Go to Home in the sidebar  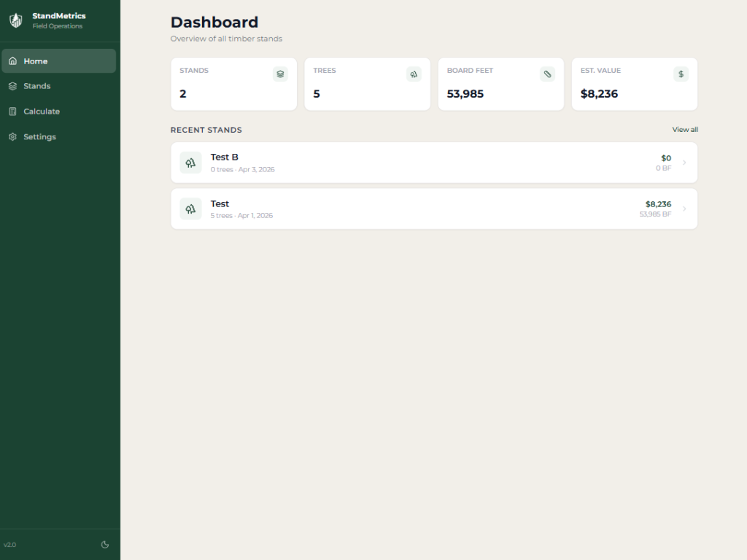tap(58, 61)
